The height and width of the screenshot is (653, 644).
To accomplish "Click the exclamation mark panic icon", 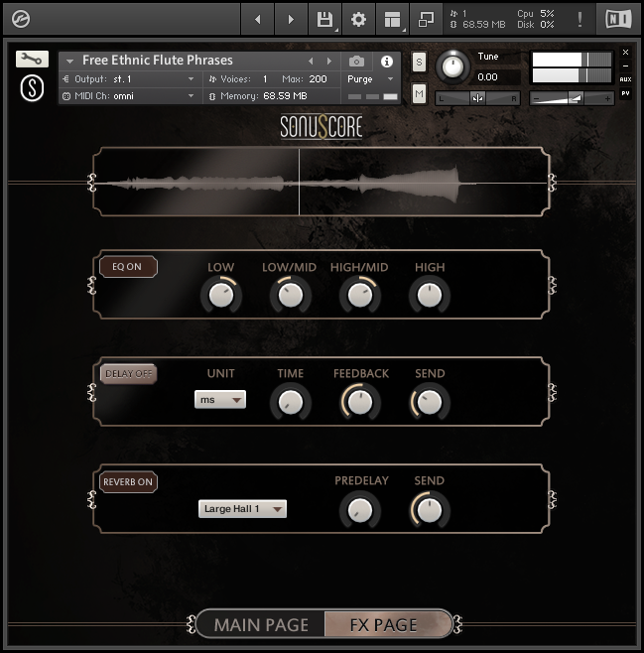I will coord(580,19).
